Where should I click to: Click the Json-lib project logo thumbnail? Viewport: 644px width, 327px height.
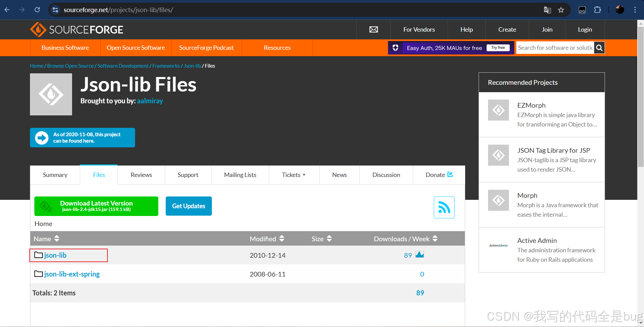(x=51, y=95)
